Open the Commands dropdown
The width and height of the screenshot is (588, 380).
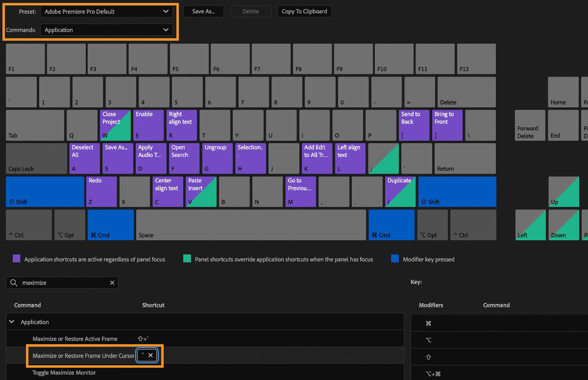click(x=106, y=30)
